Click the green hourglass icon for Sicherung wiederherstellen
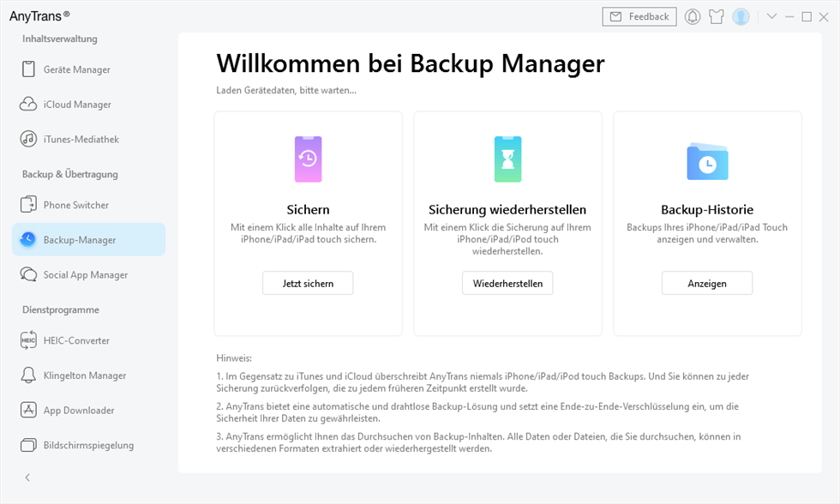This screenshot has height=504, width=840. pyautogui.click(x=507, y=159)
